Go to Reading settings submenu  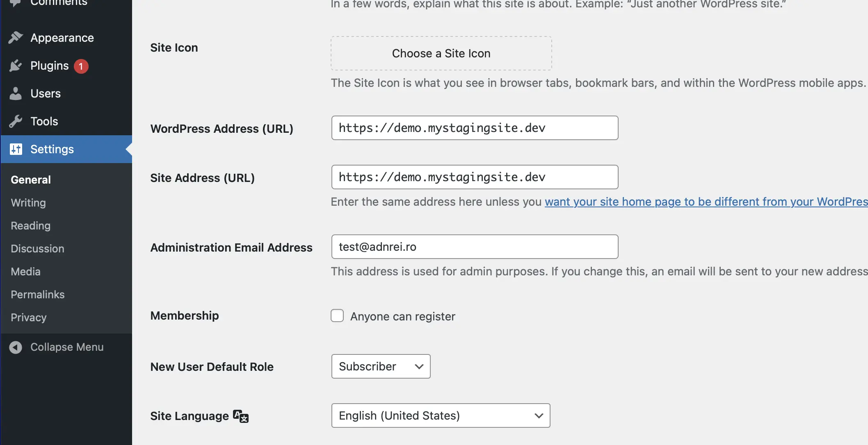point(31,225)
